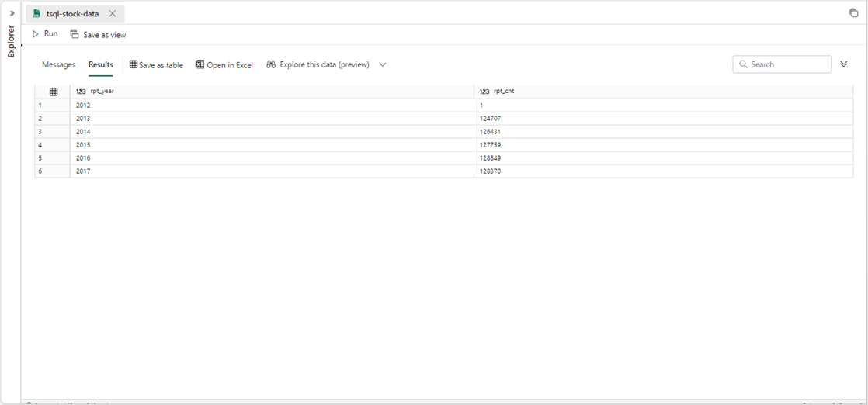The height and width of the screenshot is (405, 868).
Task: Click the 2012 year cell
Action: coord(272,105)
